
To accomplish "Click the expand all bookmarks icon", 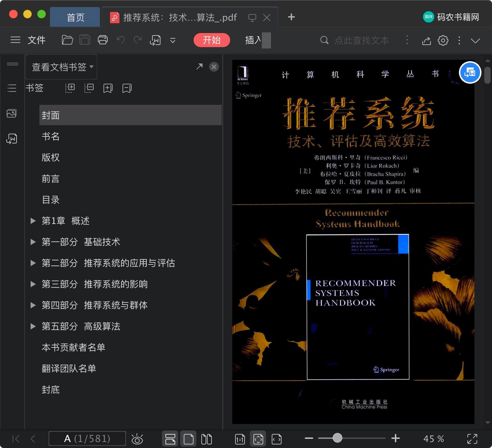I will tap(70, 88).
